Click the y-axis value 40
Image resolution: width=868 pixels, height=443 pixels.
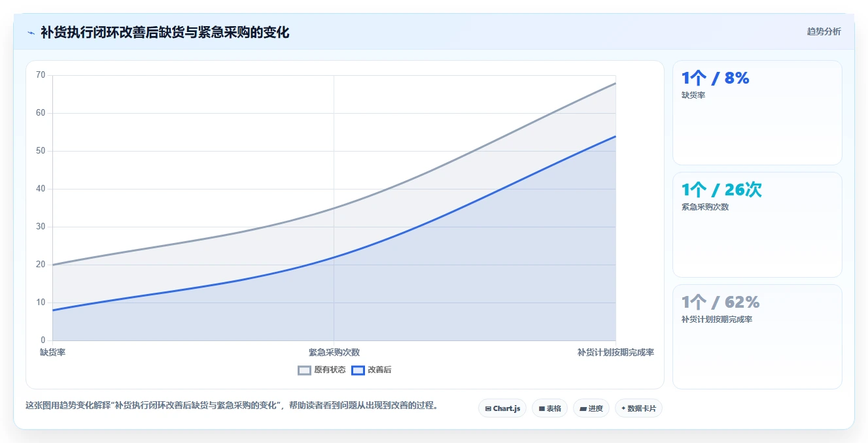tap(41, 189)
